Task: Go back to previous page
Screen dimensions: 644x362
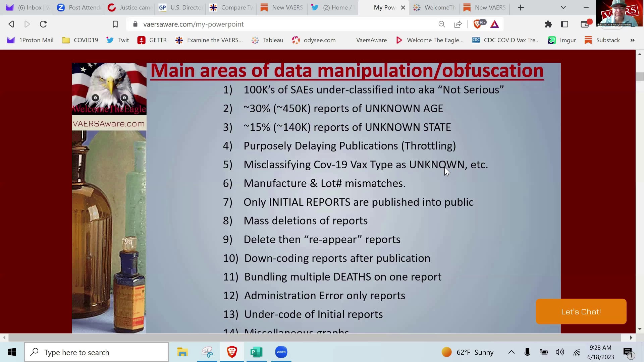Action: (x=11, y=24)
